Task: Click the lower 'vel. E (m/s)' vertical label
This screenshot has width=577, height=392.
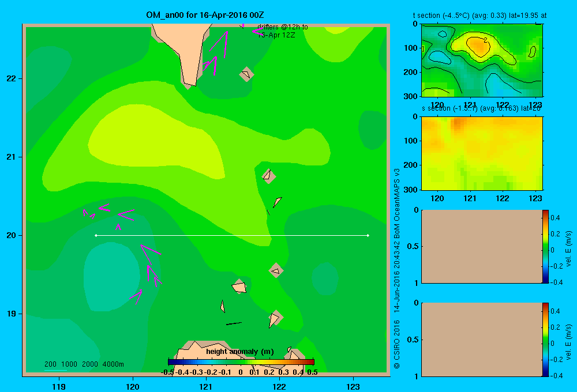Action: click(x=568, y=342)
